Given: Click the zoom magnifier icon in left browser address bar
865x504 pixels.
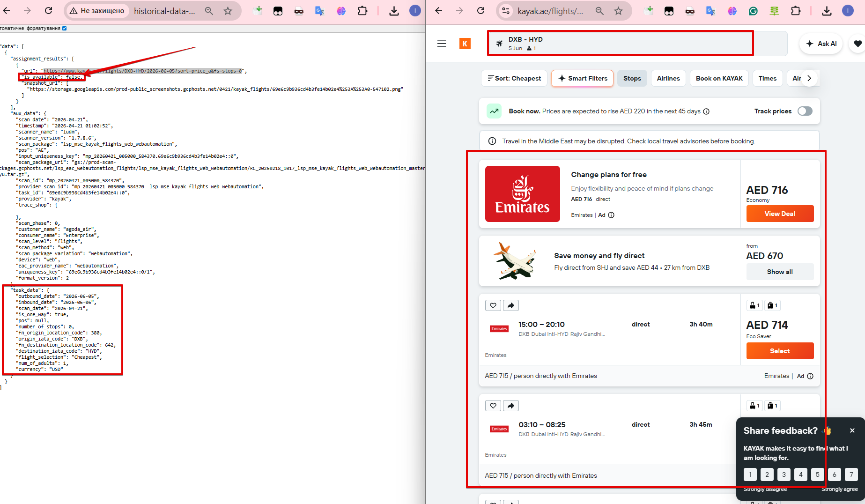Looking at the screenshot, I should pyautogui.click(x=209, y=11).
